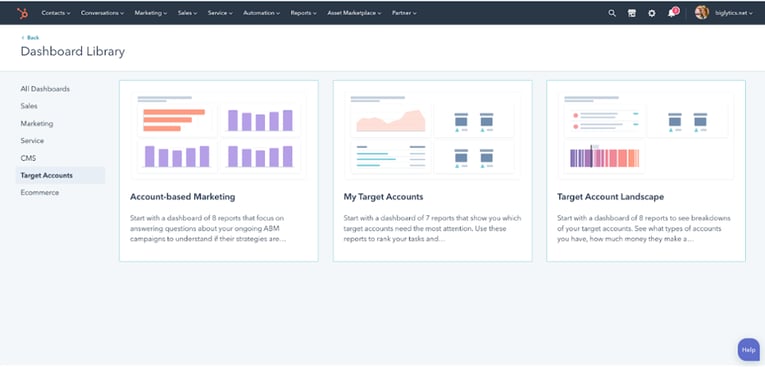Click the Account-based Marketing title
The width and height of the screenshot is (765, 367).
(182, 197)
